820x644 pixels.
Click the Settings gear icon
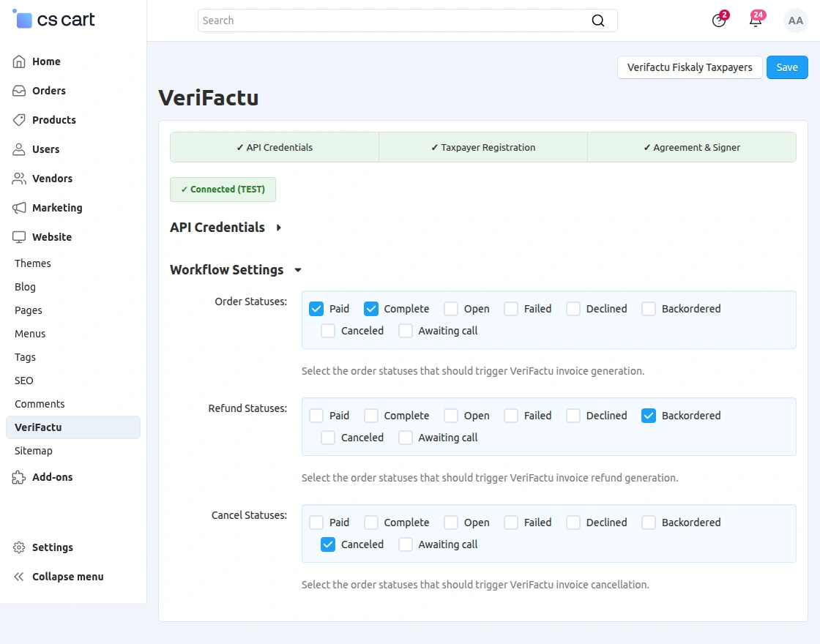point(19,547)
